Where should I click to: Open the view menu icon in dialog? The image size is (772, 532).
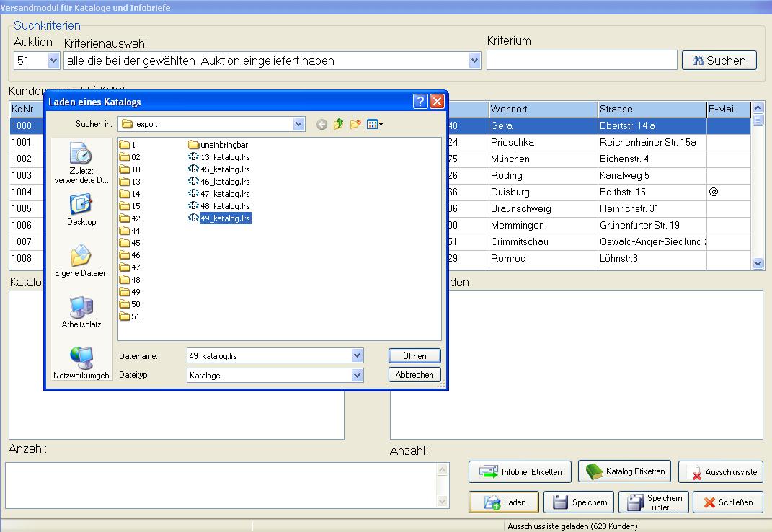point(374,124)
